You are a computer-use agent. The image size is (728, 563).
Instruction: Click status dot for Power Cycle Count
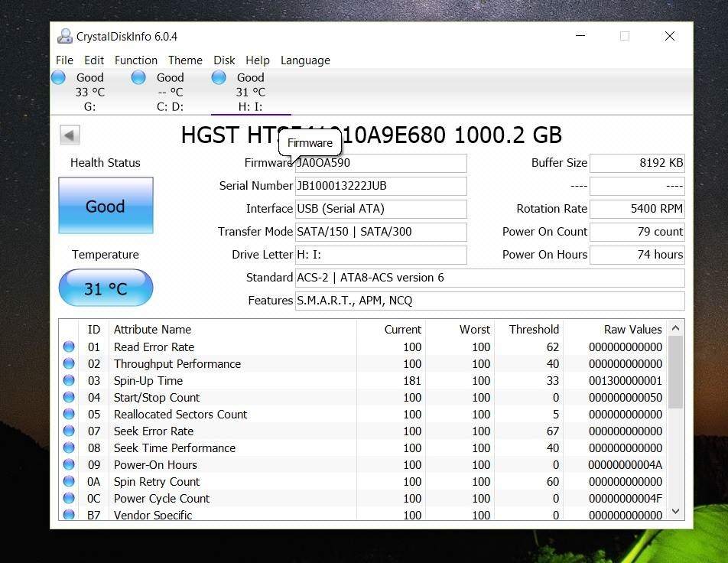click(x=69, y=498)
